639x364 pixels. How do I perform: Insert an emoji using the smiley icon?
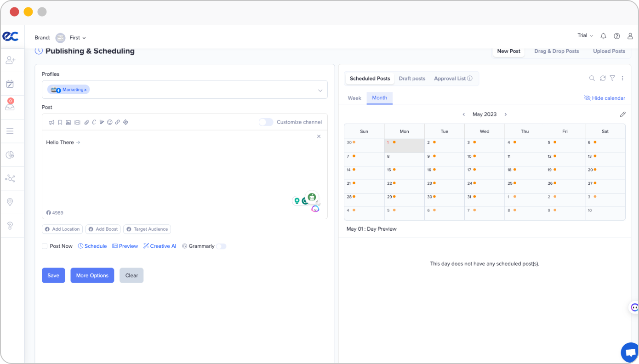coord(109,122)
